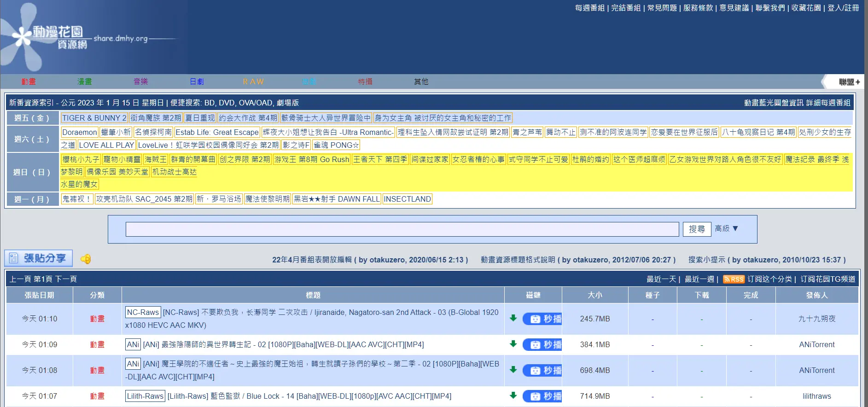The height and width of the screenshot is (407, 868).
Task: Click the 搜尋 search button
Action: 697,229
